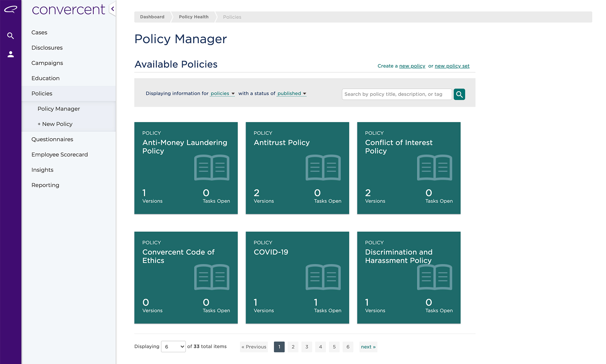Click the green search magnifier button
This screenshot has width=606, height=364.
459,94
